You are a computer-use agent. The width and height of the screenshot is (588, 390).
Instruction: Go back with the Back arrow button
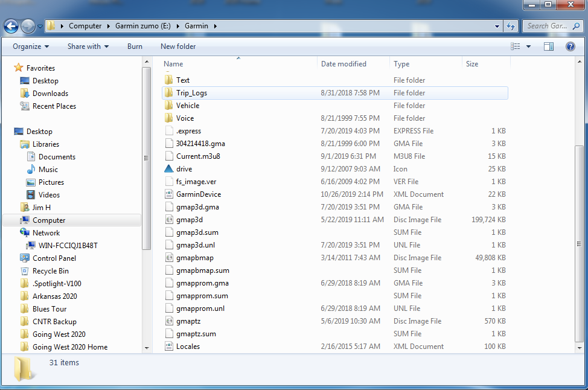click(x=11, y=26)
